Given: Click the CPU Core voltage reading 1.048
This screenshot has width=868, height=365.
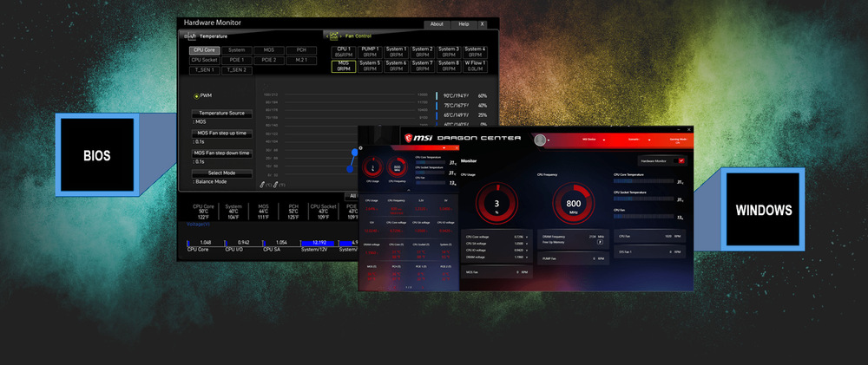Looking at the screenshot, I should [x=205, y=243].
